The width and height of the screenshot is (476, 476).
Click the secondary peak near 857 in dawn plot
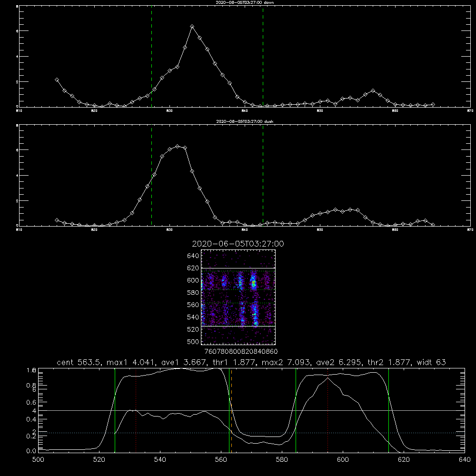[x=373, y=91]
